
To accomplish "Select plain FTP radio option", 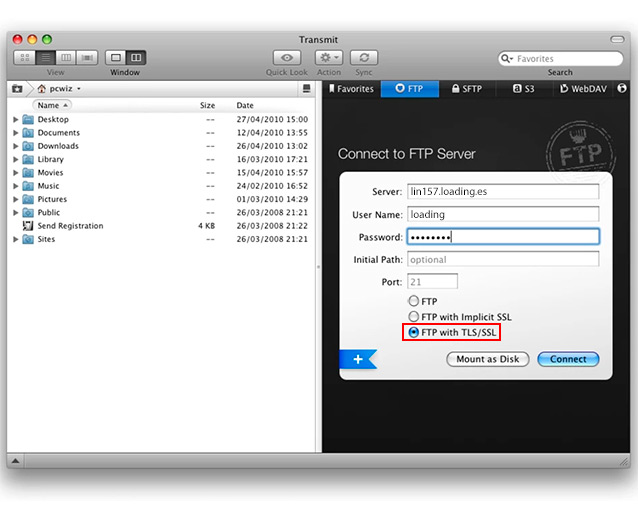I will coord(414,301).
